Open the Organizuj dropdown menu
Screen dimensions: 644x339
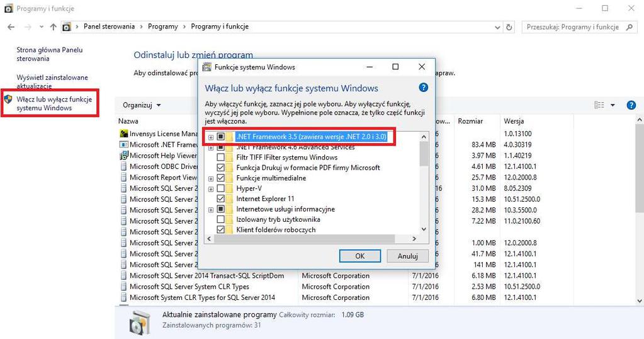142,105
